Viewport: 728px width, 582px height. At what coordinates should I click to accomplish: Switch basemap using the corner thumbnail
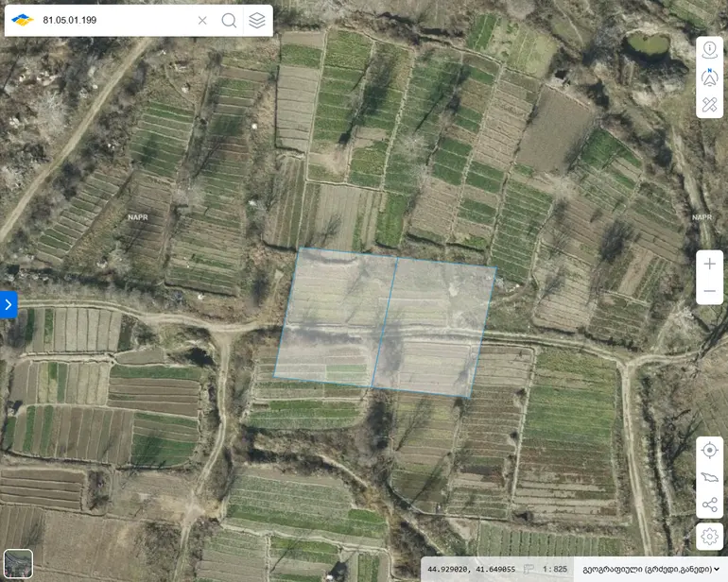pos(18,563)
